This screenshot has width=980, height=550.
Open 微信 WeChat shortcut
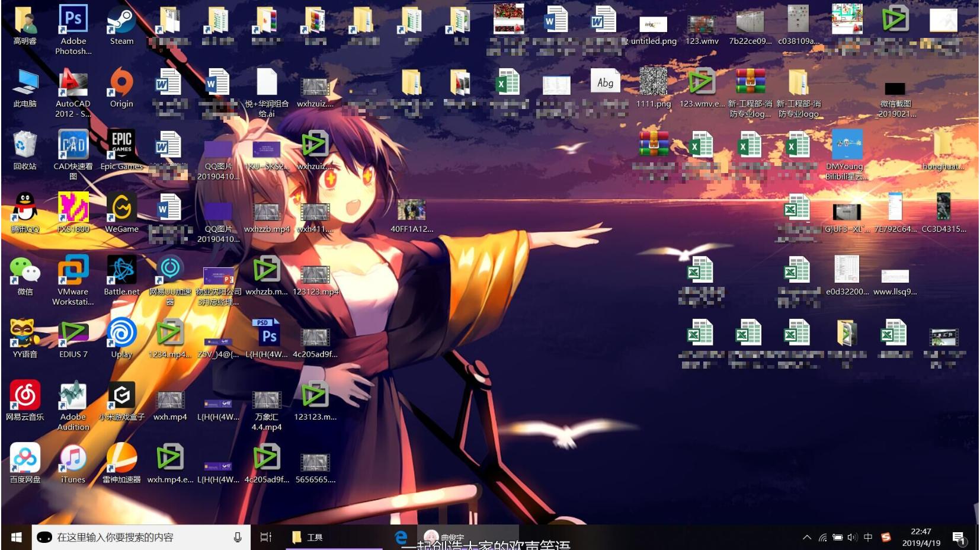[x=25, y=276]
